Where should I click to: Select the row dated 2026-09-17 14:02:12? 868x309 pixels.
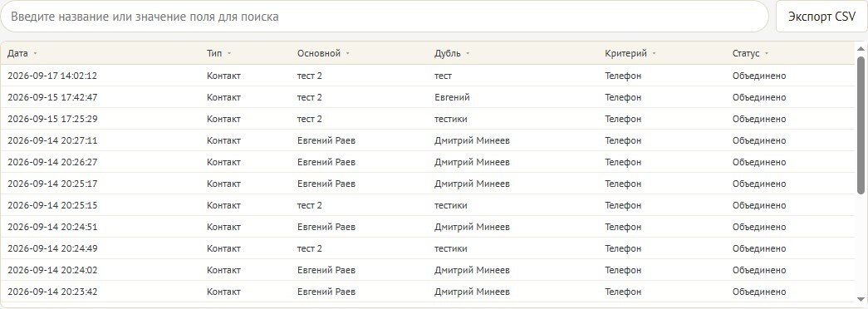click(x=428, y=76)
